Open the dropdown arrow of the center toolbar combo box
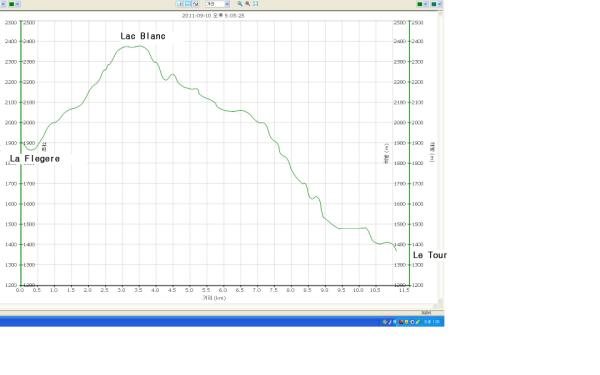The width and height of the screenshot is (600, 375). [x=227, y=4]
